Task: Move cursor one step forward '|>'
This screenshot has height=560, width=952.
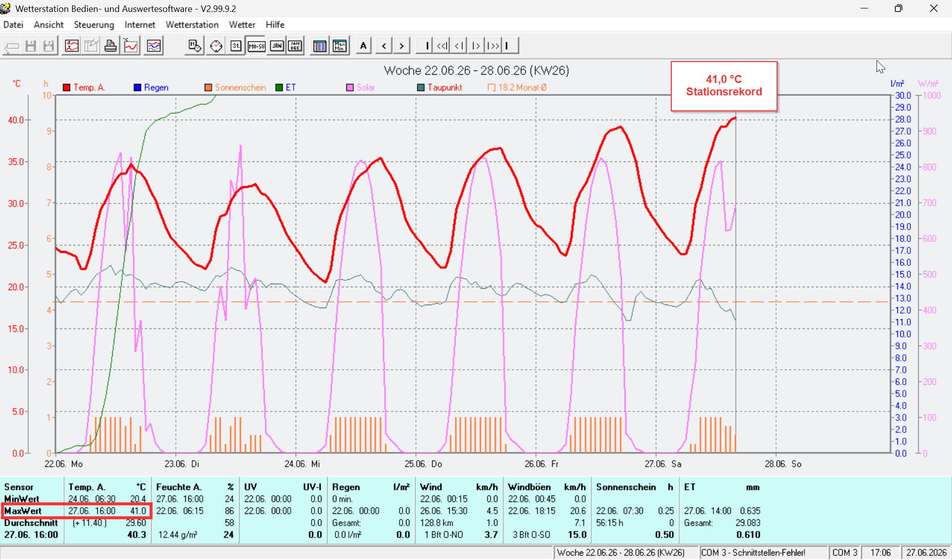Action: pos(476,46)
